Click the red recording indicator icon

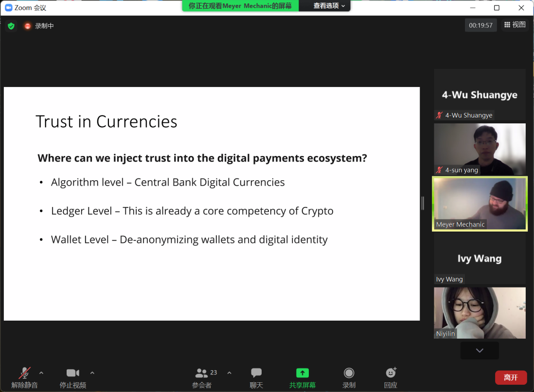(x=28, y=26)
